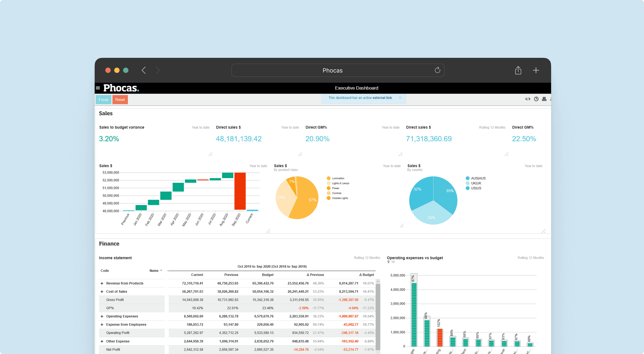Click the 71,318,360.69 rolling sales value
Screen dimensions: 644x354
click(x=429, y=139)
